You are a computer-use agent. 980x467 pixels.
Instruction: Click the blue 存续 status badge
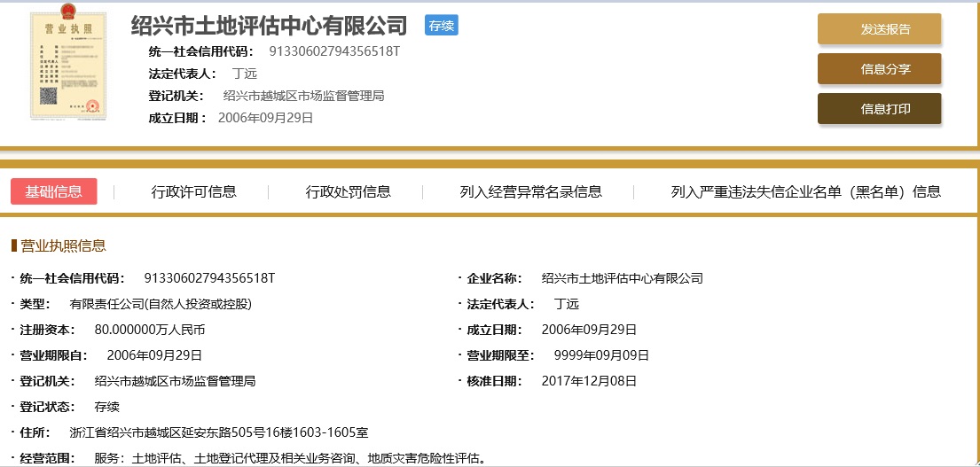coord(441,26)
